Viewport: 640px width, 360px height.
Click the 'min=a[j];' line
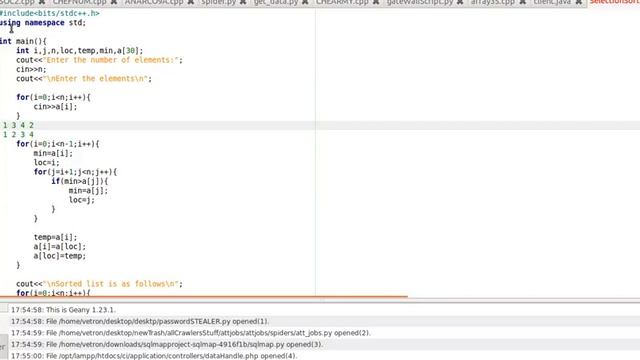point(88,191)
